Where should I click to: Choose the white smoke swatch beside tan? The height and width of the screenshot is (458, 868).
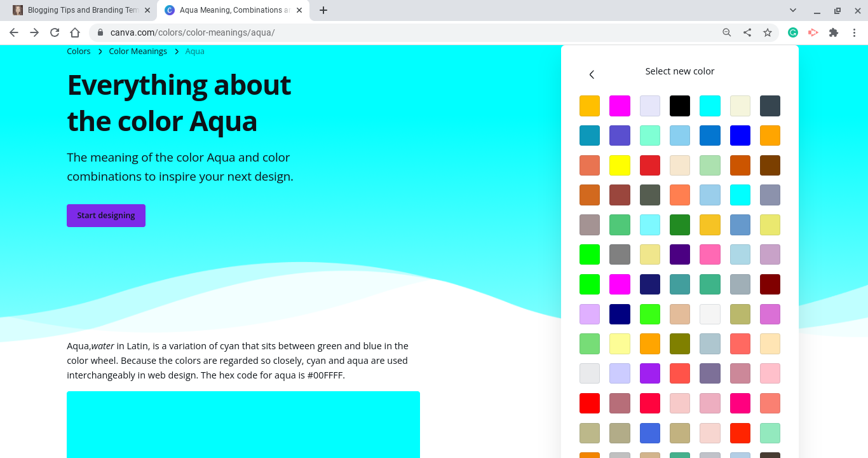coord(710,314)
